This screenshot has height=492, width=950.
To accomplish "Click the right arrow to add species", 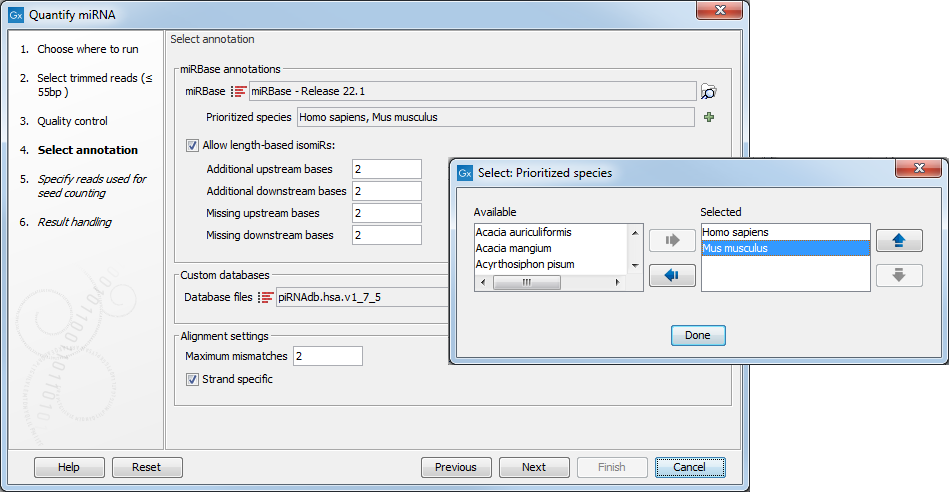I will coord(672,241).
